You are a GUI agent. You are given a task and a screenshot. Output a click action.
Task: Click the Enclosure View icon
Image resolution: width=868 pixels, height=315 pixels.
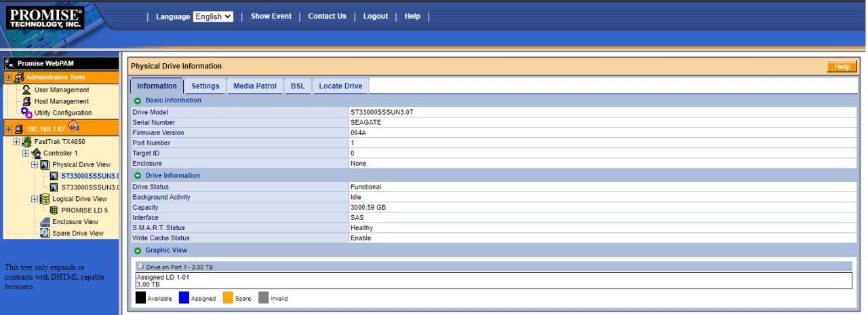[45, 222]
